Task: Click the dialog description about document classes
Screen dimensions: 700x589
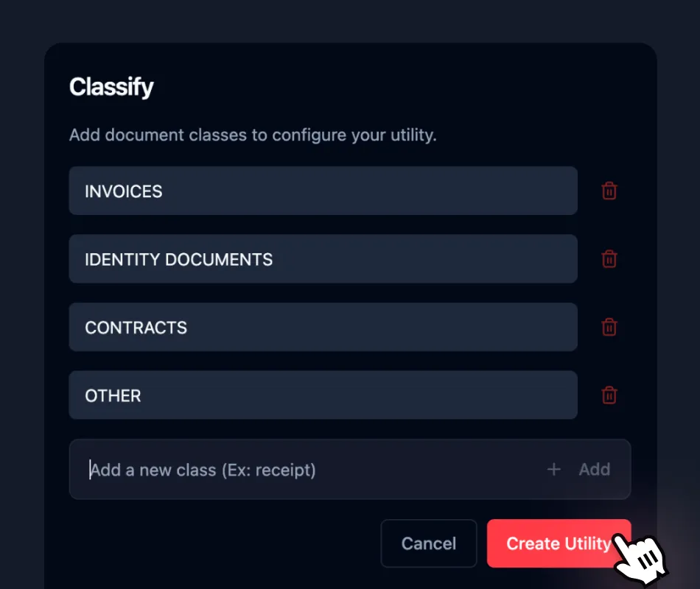Action: coord(253,135)
